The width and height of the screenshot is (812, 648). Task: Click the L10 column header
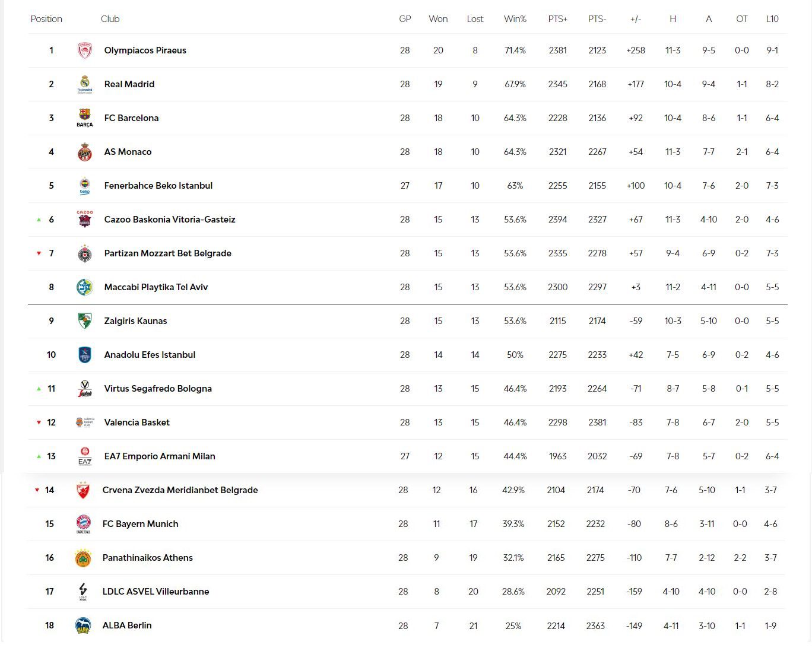pos(772,19)
